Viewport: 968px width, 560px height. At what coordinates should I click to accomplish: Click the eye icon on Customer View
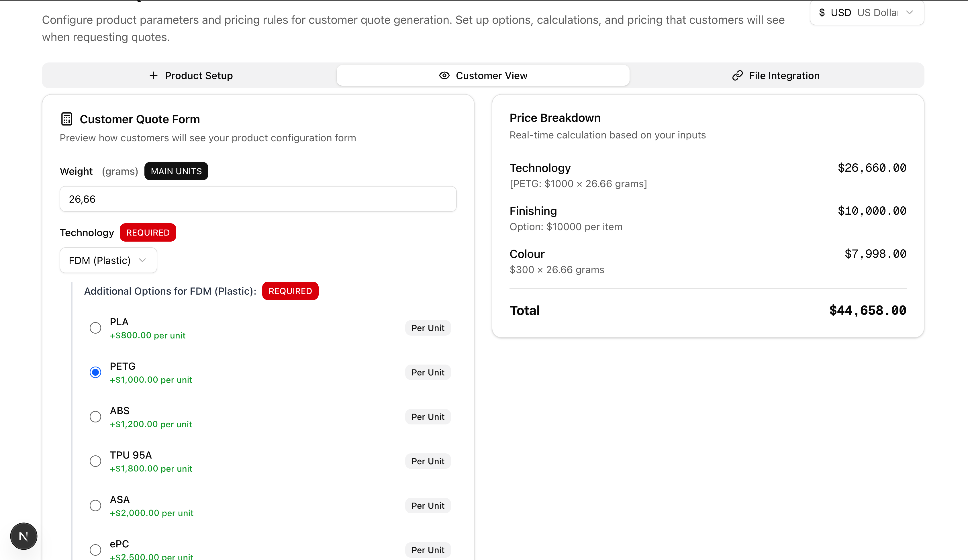click(x=444, y=76)
